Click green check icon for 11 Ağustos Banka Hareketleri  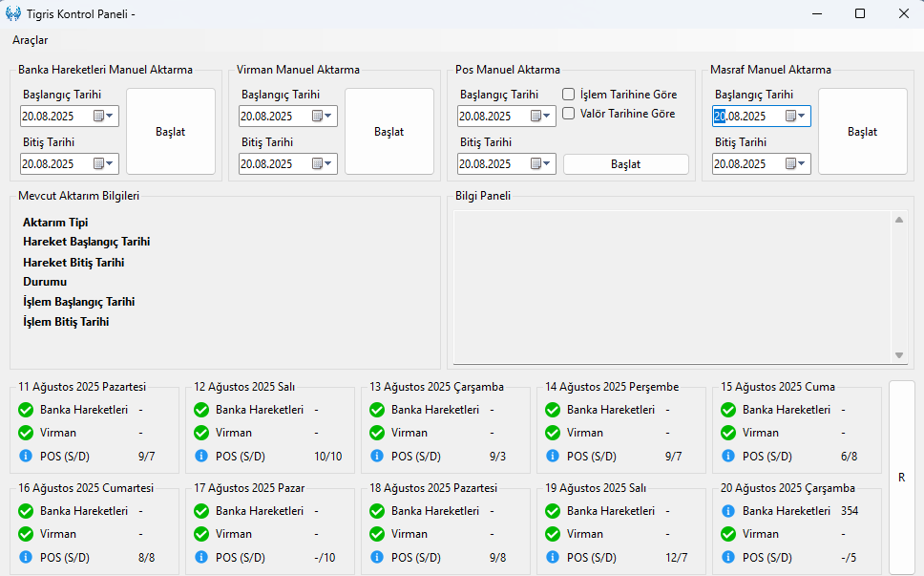coord(26,410)
